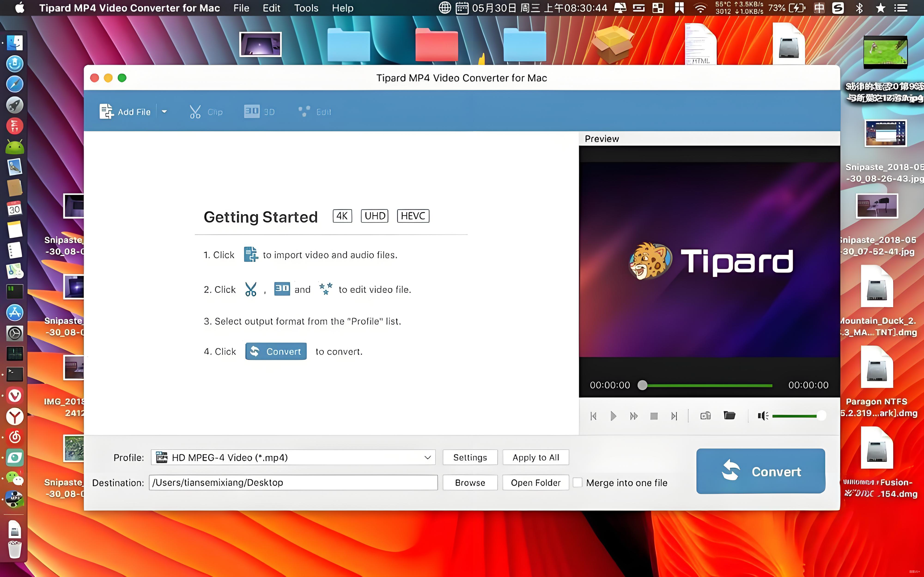The height and width of the screenshot is (577, 924).
Task: Mute audio with the speaker icon
Action: click(763, 416)
